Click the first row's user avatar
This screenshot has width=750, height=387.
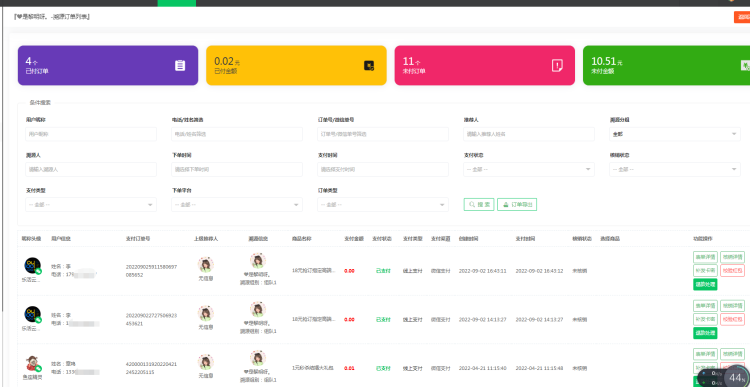click(33, 266)
